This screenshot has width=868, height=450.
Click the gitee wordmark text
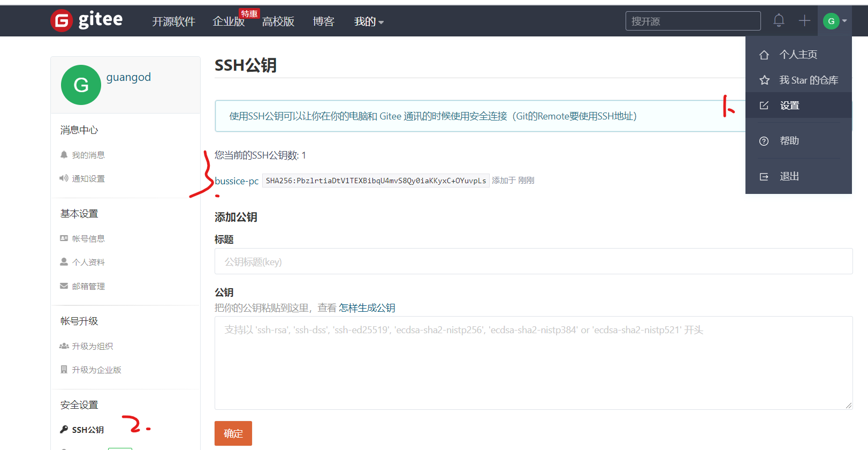tap(101, 20)
